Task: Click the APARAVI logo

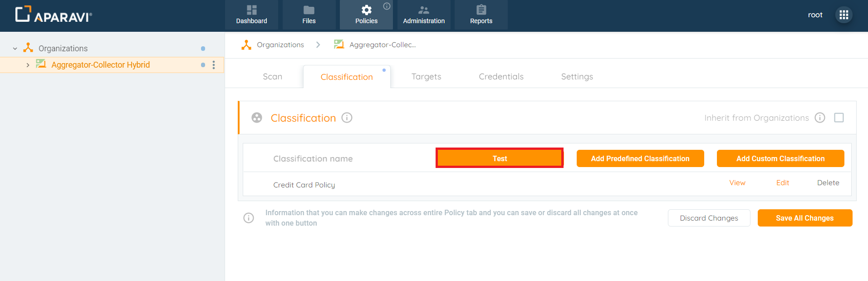Action: (53, 14)
